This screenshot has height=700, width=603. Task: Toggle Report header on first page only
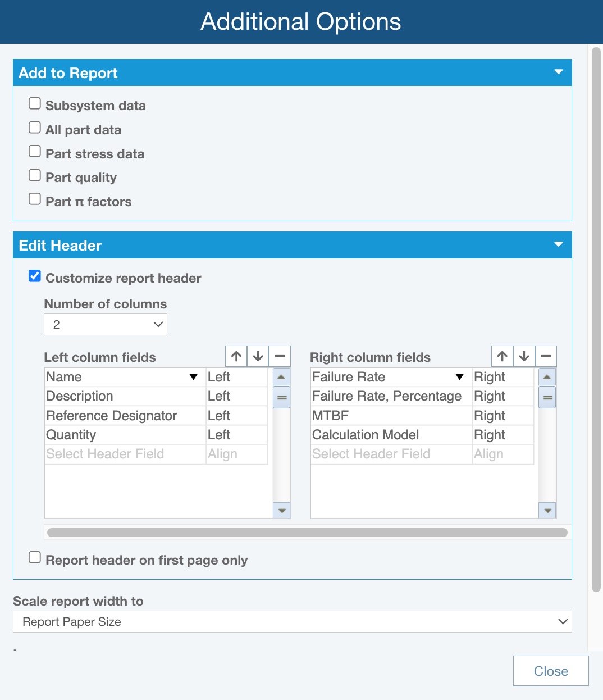[x=35, y=558]
